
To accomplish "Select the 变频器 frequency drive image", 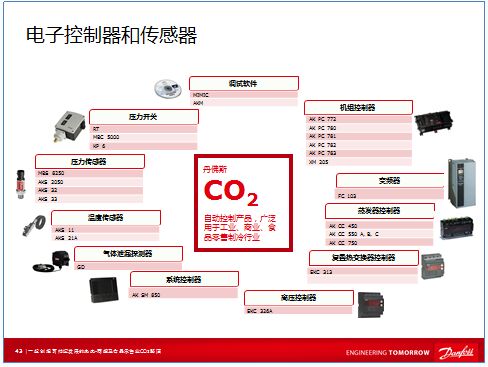I will tap(462, 183).
